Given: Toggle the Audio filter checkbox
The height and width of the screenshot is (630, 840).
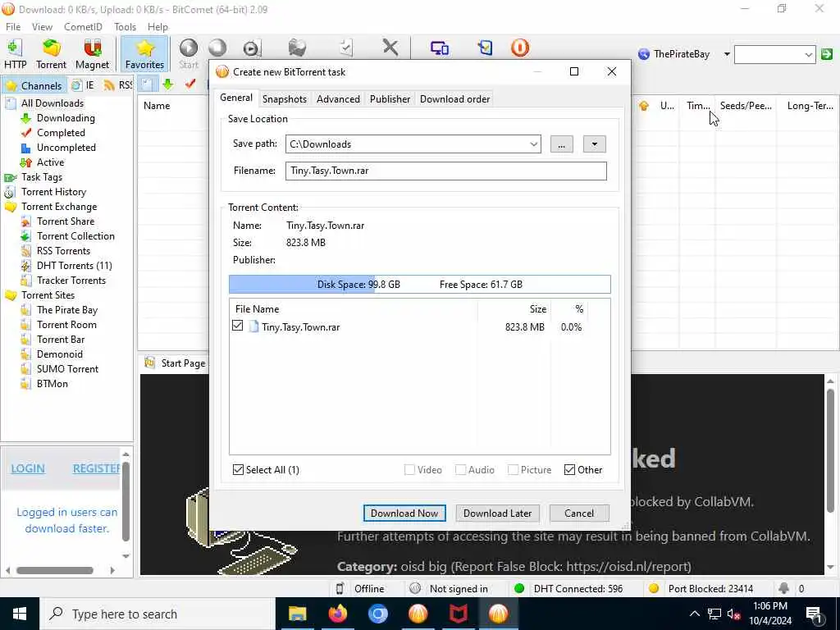Looking at the screenshot, I should (460, 470).
